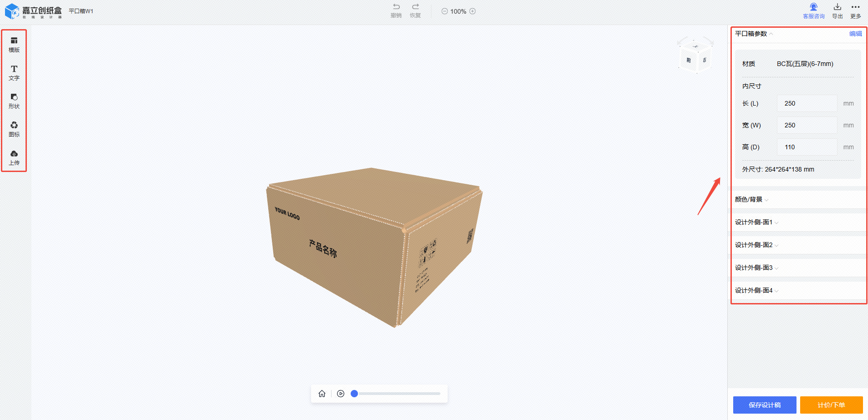
Task: Open the 图标 icon library
Action: click(x=14, y=129)
